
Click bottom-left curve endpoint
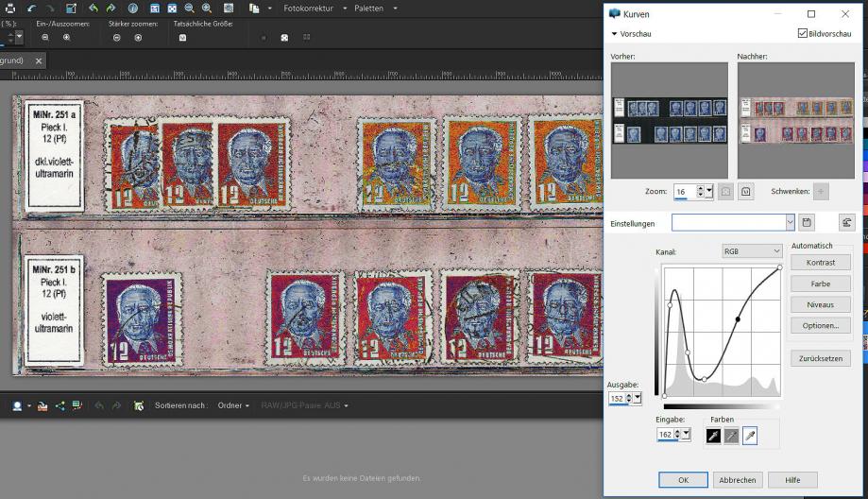[x=664, y=396]
